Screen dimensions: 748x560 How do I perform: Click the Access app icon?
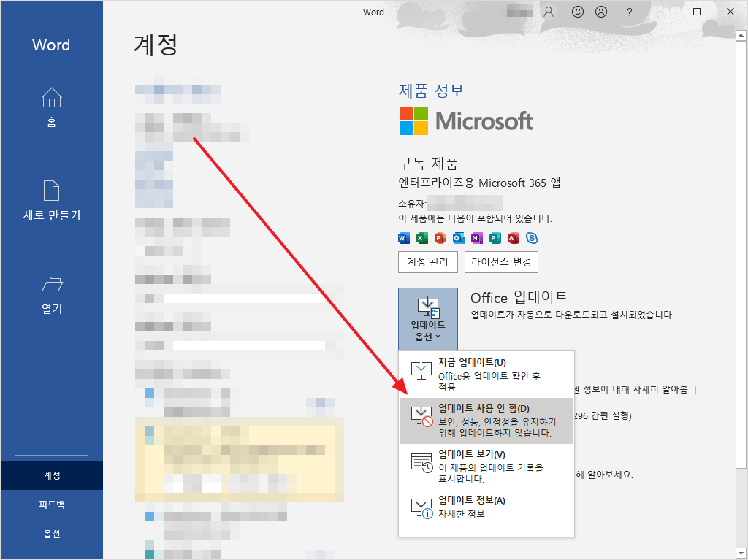pos(514,238)
